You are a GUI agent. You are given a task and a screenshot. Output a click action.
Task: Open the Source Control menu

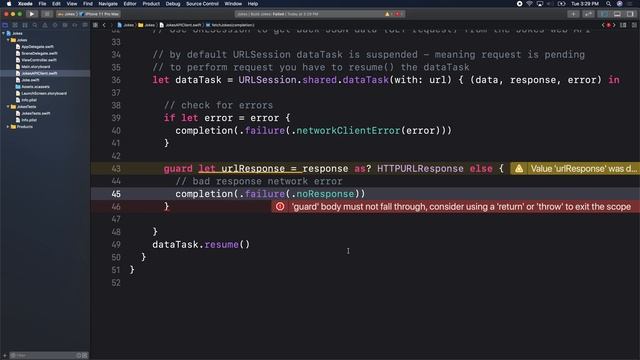202,4
